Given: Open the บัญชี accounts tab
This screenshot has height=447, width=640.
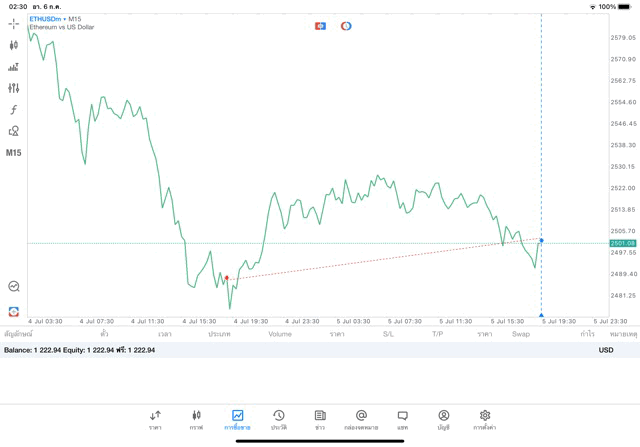Looking at the screenshot, I should (443, 419).
